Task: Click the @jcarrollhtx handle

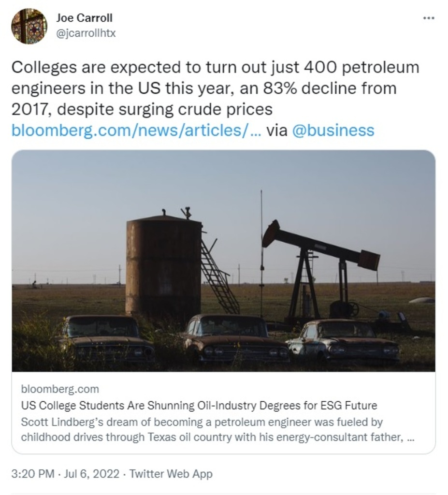Action: click(x=86, y=34)
